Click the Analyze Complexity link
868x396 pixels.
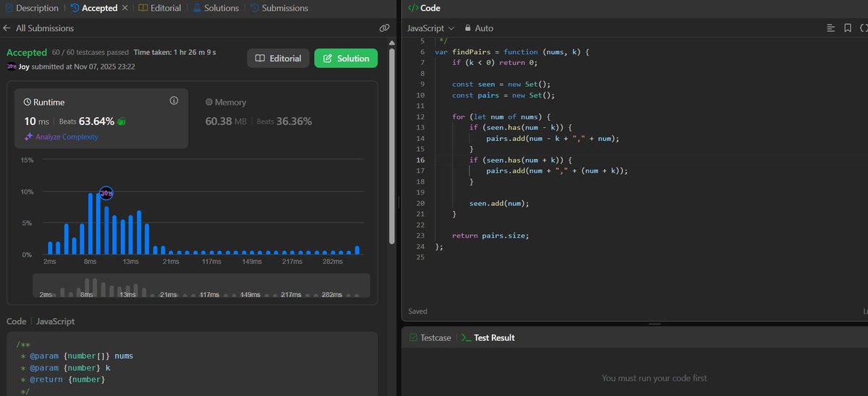67,137
